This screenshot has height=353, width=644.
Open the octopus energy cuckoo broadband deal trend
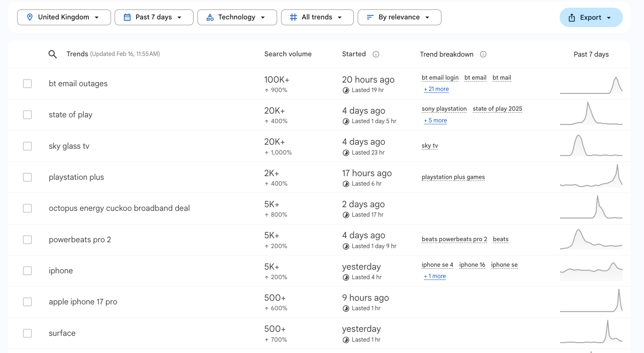(x=119, y=208)
